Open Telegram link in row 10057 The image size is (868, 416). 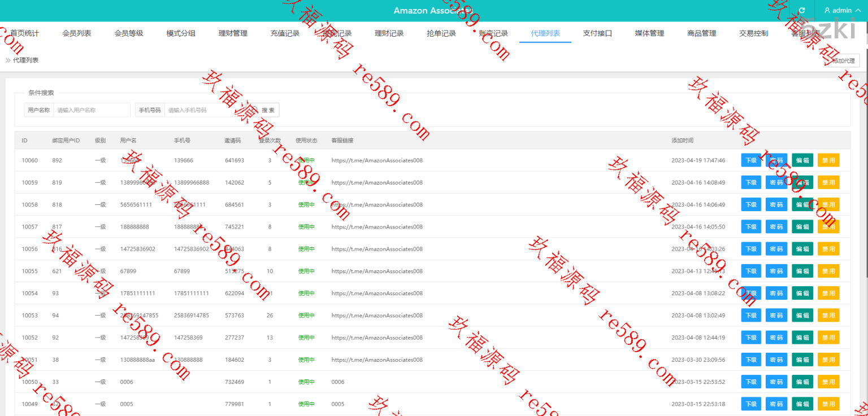[x=377, y=227]
